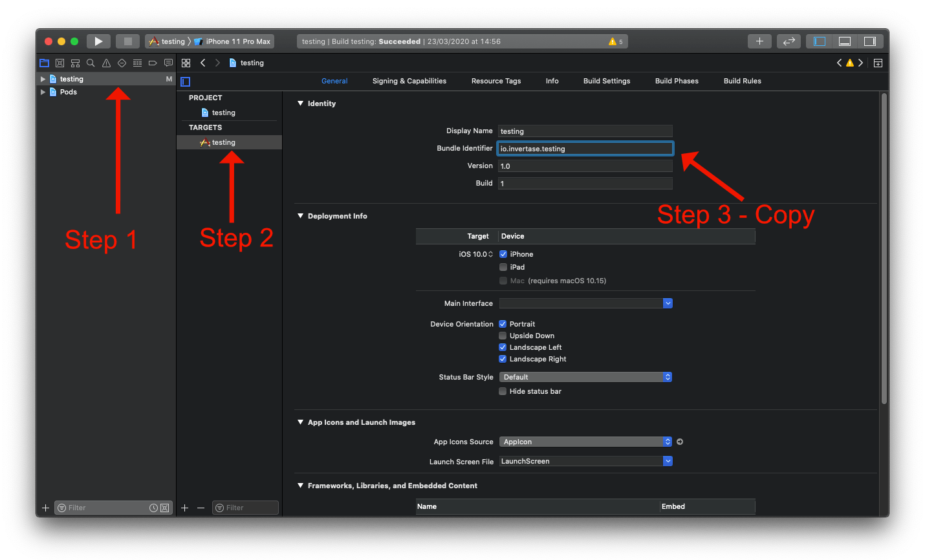Stop the running build with the Stop button
Viewport: 925px width, 560px height.
coord(128,41)
